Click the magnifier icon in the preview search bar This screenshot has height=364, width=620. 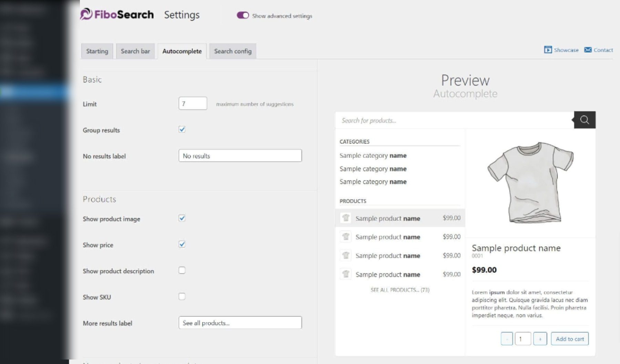pos(584,119)
